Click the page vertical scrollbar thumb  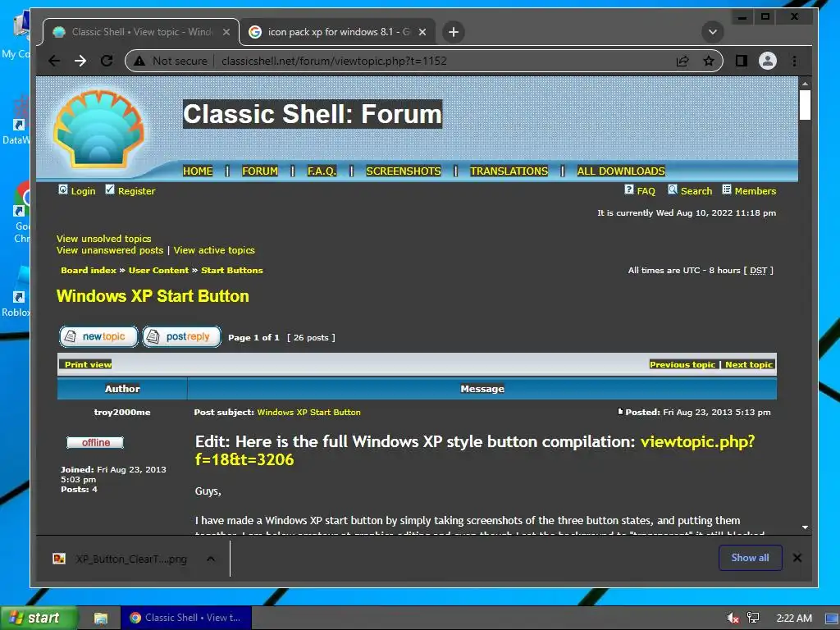[x=805, y=105]
